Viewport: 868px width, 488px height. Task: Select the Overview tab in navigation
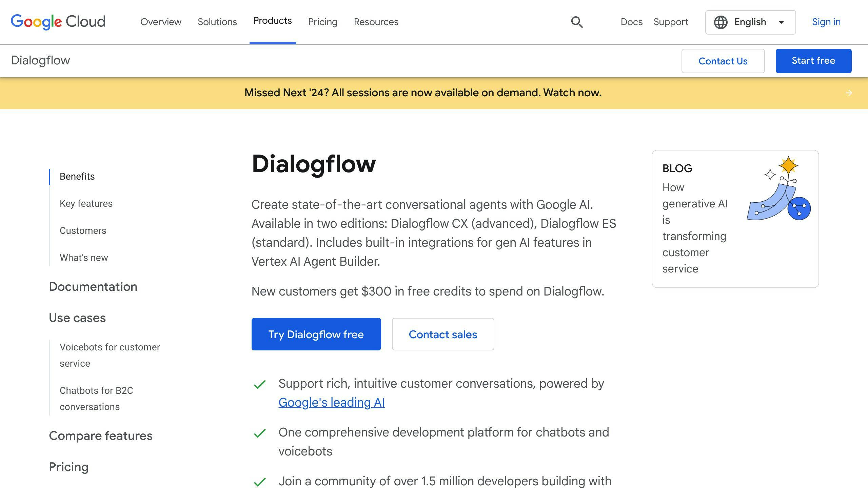(161, 22)
